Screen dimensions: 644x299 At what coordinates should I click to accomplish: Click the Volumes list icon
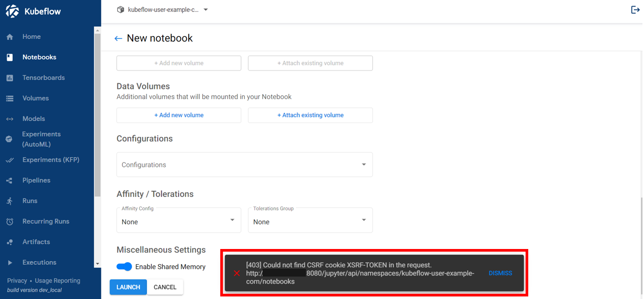[x=10, y=98]
